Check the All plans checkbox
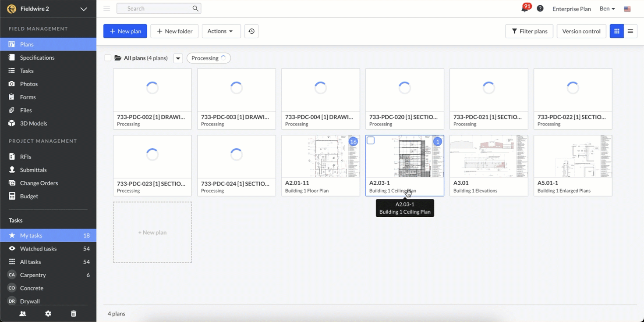The height and width of the screenshot is (322, 644). click(108, 58)
